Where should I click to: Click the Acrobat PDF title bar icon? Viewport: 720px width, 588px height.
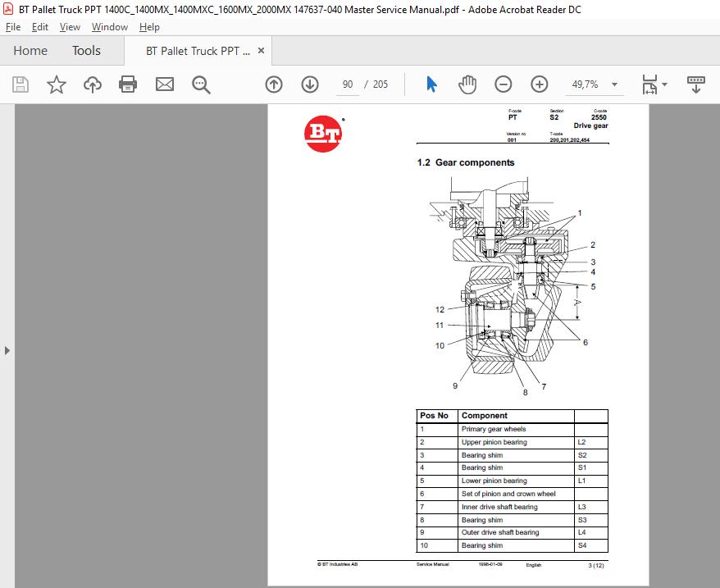coord(8,9)
